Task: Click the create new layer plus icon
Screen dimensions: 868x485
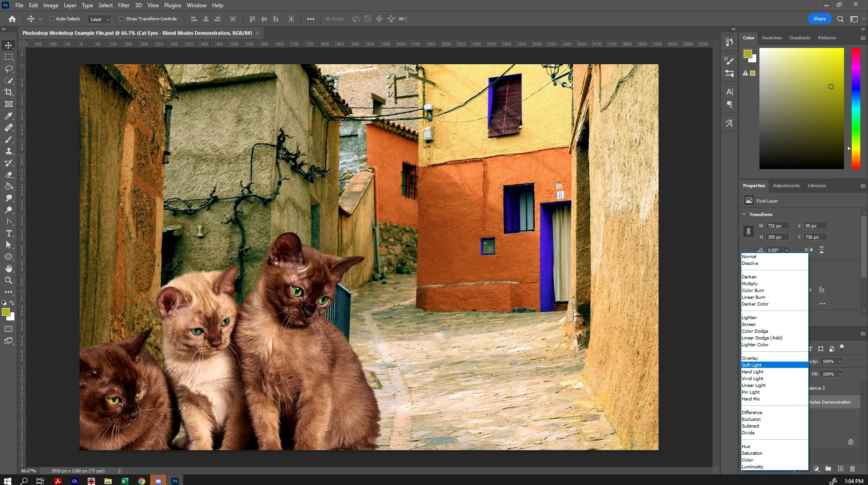Action: click(840, 469)
